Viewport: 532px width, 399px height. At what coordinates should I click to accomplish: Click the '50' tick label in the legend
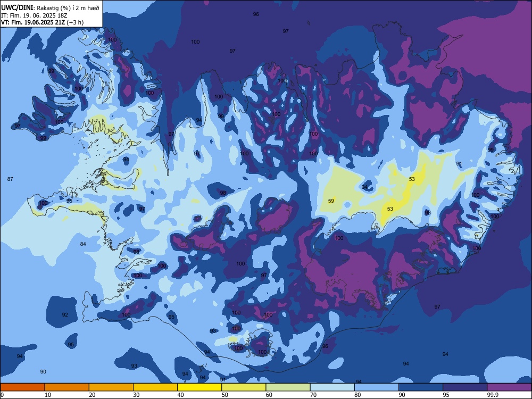coord(225,395)
